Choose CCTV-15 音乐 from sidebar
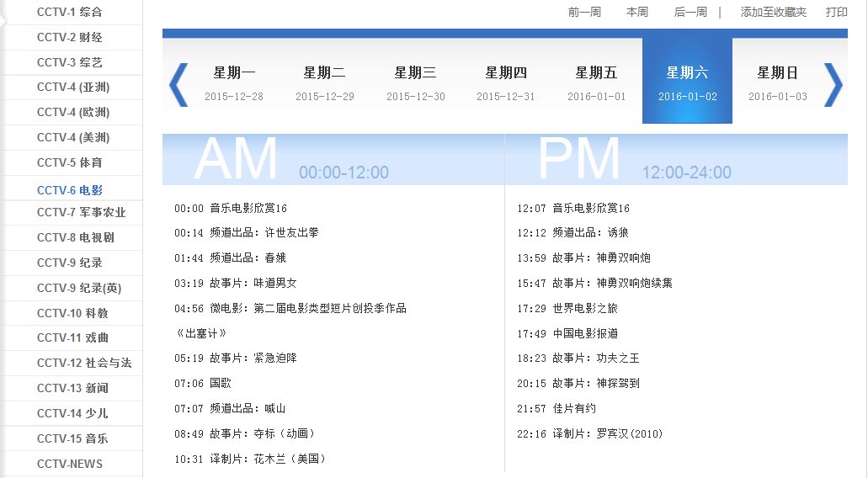Image resolution: width=868 pixels, height=478 pixels. [72, 438]
